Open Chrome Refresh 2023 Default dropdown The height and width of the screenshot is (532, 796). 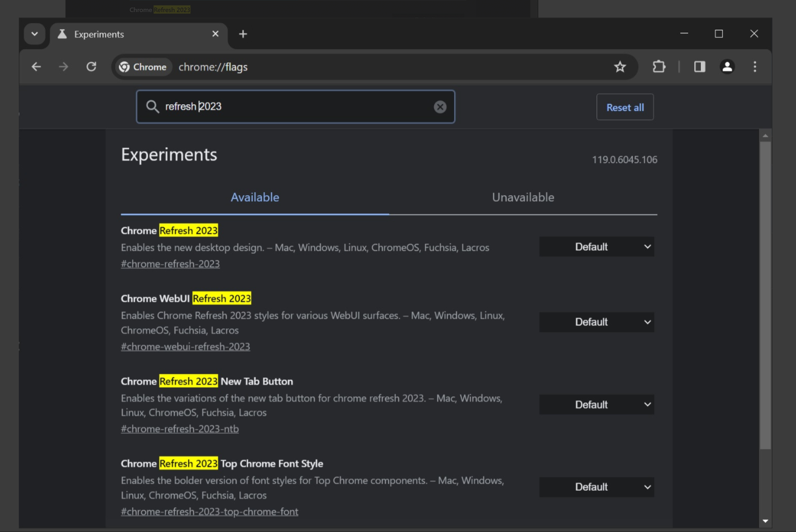[597, 247]
